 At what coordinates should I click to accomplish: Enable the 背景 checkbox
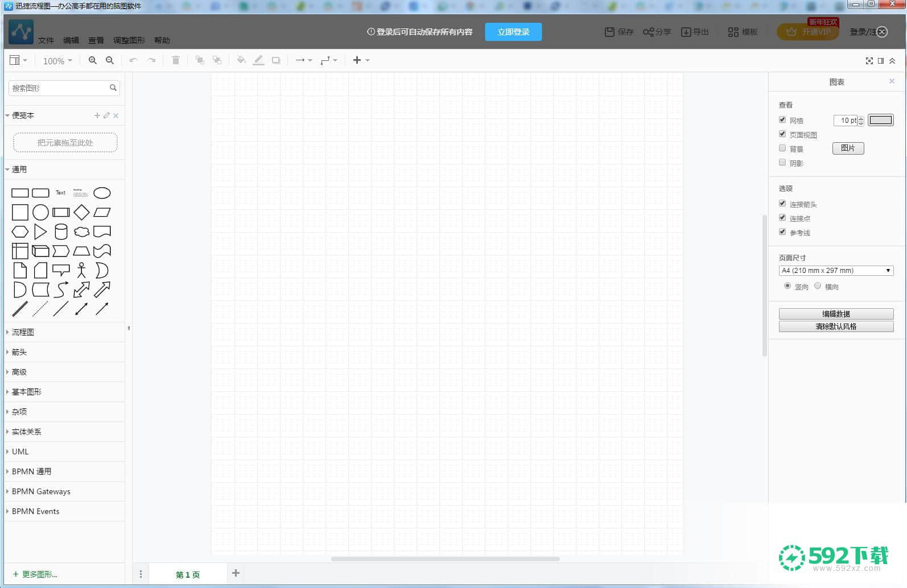[x=782, y=148]
